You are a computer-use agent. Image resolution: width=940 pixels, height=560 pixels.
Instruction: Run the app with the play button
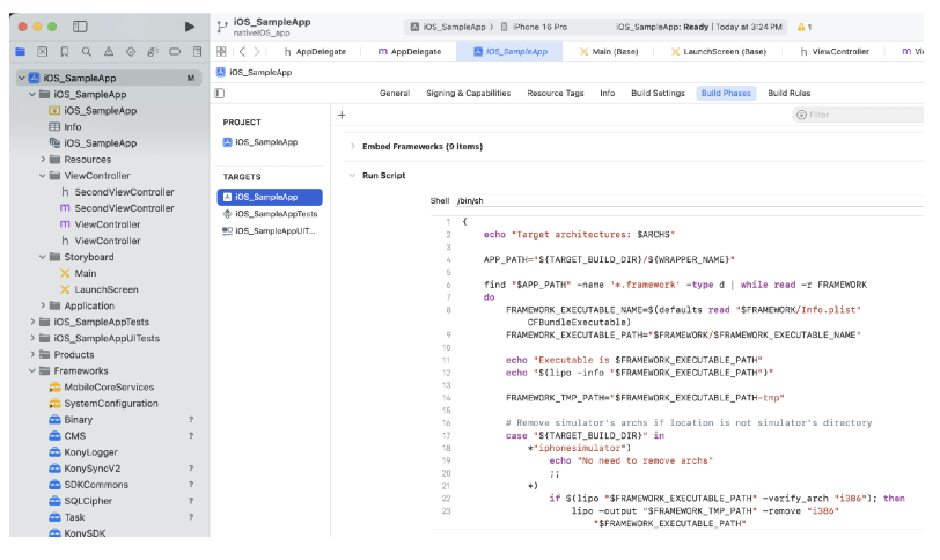(x=189, y=27)
